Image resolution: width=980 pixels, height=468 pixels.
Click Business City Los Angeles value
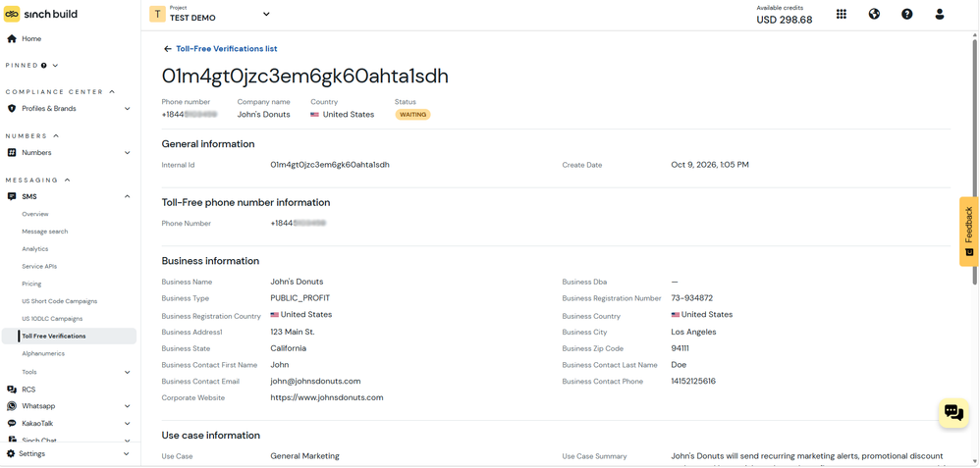693,332
